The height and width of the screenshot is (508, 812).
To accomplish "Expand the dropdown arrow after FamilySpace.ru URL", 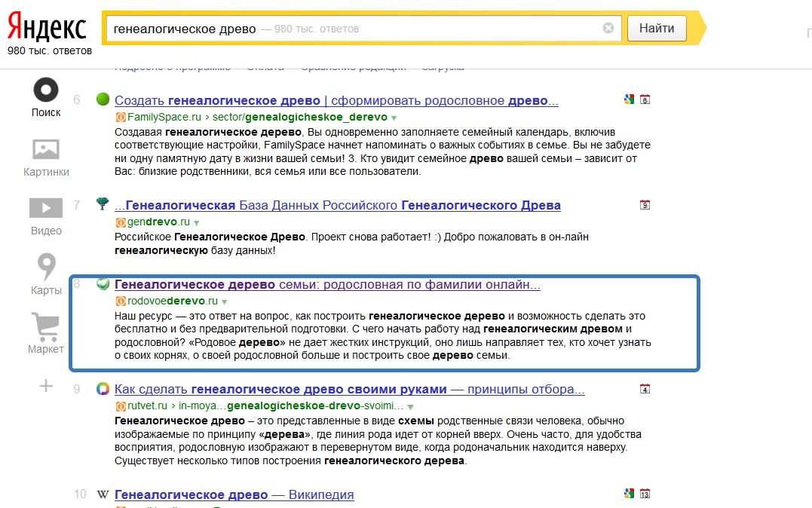I will pos(394,118).
